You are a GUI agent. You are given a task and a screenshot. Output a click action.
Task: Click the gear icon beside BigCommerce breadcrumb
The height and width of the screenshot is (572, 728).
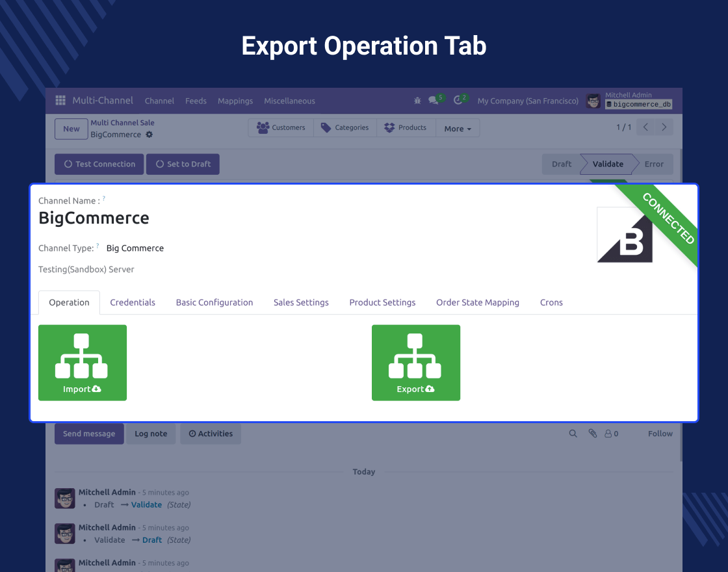(149, 135)
